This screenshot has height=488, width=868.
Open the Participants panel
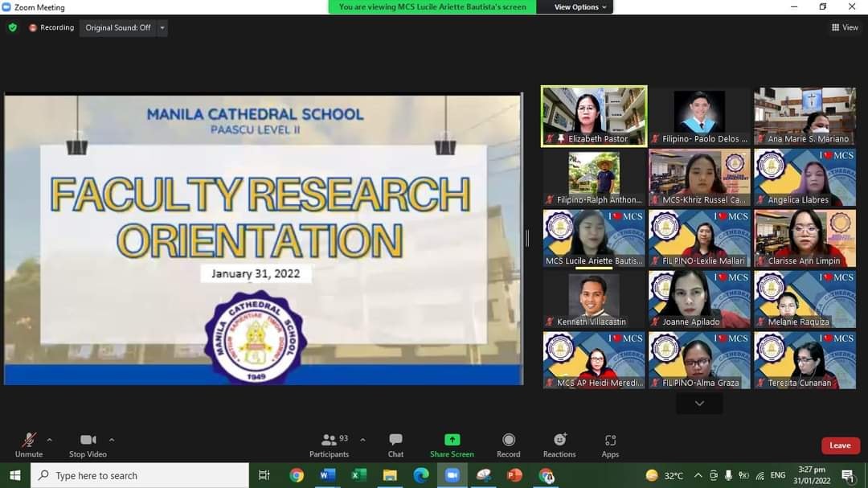click(x=330, y=444)
